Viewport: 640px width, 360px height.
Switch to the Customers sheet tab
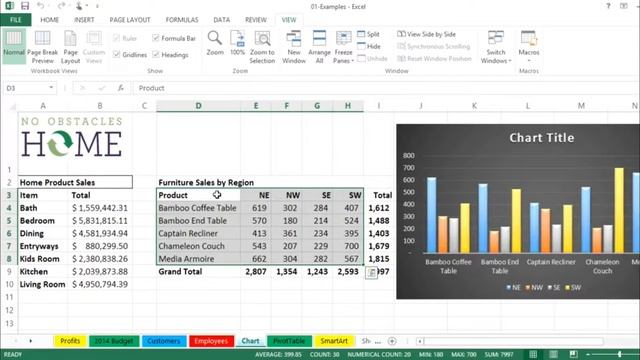[x=164, y=341]
